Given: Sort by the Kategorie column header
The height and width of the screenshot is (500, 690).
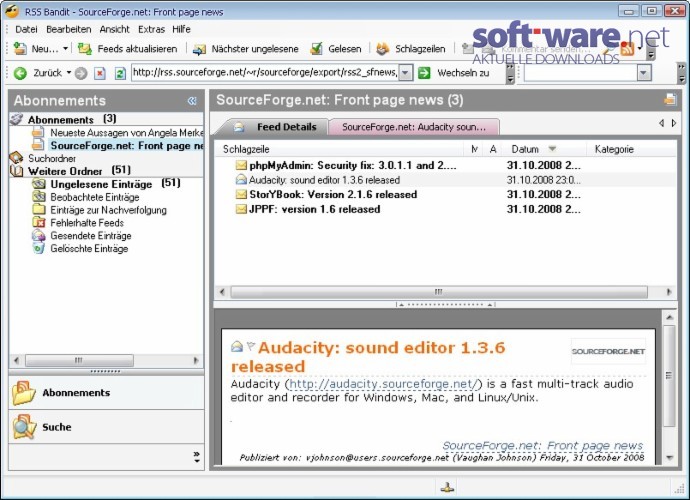Looking at the screenshot, I should click(x=631, y=149).
